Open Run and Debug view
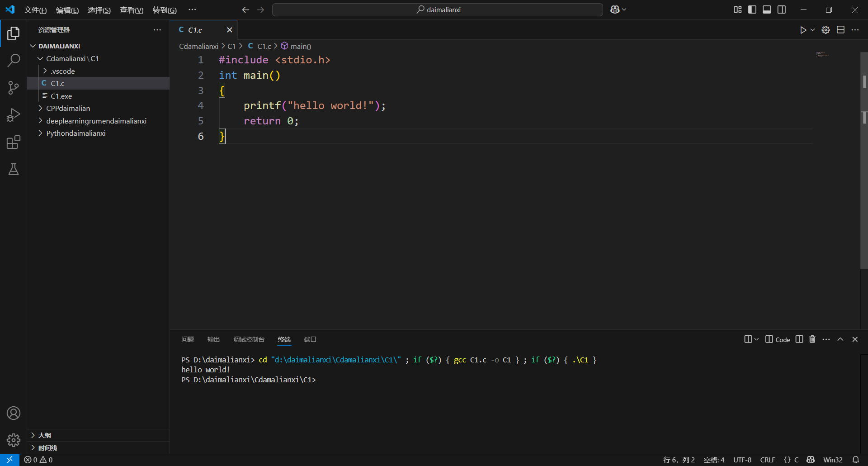Viewport: 868px width, 466px height. (x=14, y=115)
